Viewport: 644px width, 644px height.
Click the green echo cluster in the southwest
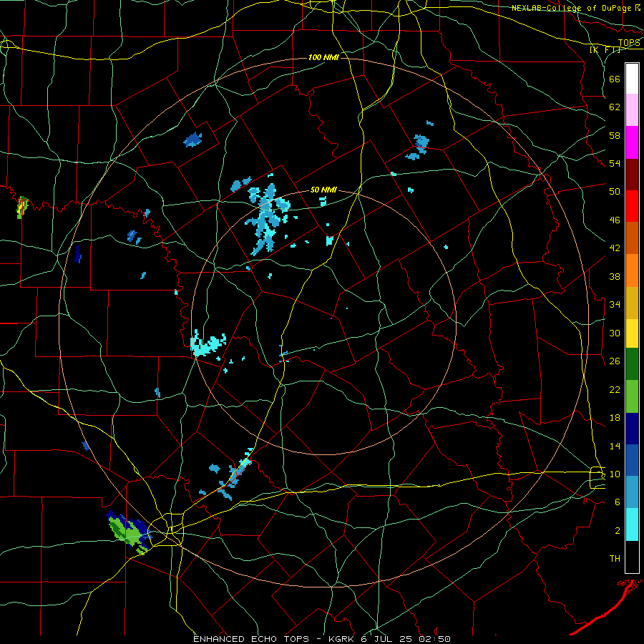click(x=129, y=532)
